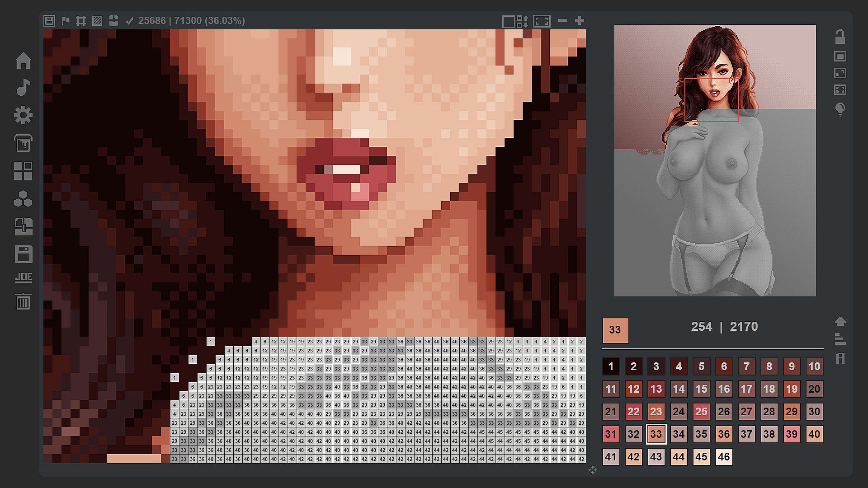Viewport: 868px width, 488px height.
Task: Click the trash can delete icon
Action: point(23,301)
